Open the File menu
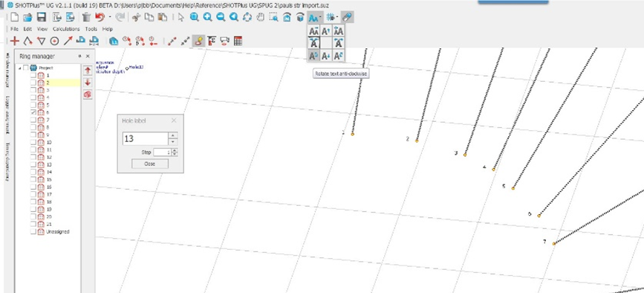 [x=14, y=29]
